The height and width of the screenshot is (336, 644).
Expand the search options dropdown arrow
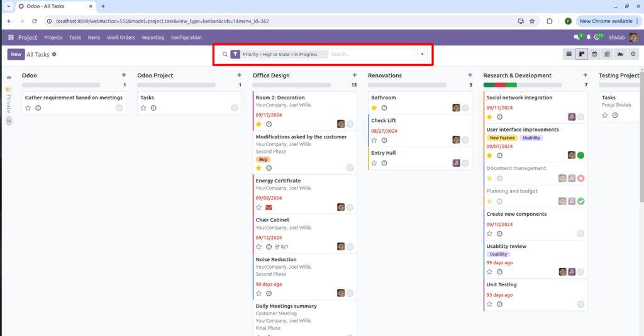[422, 54]
